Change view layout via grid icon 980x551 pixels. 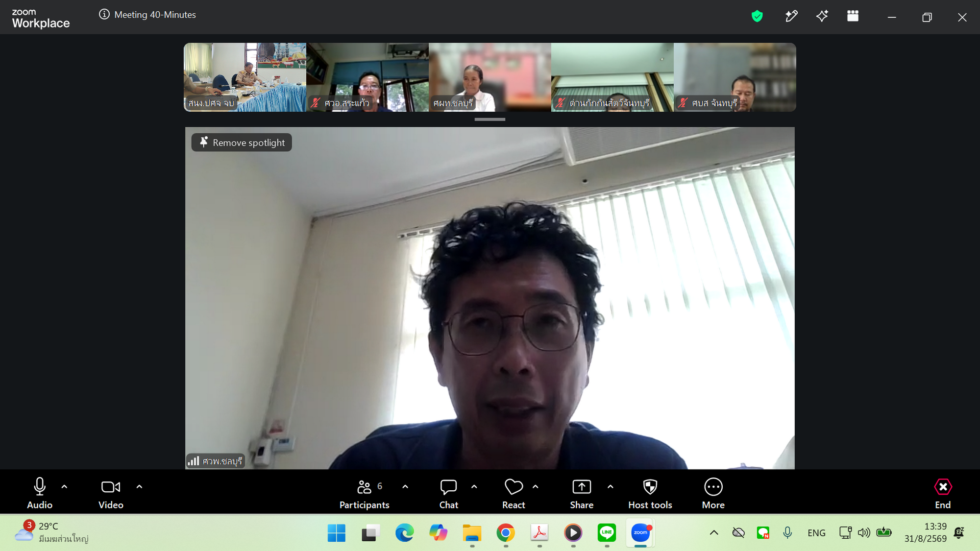pyautogui.click(x=853, y=16)
